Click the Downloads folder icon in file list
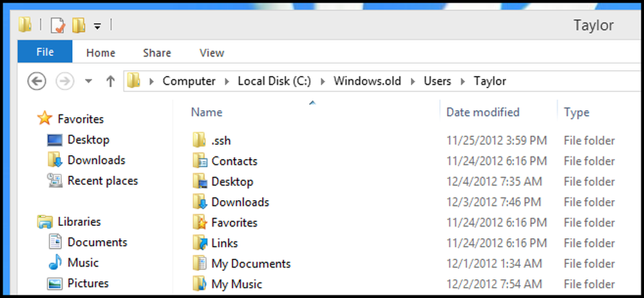644x298 pixels. pos(200,201)
